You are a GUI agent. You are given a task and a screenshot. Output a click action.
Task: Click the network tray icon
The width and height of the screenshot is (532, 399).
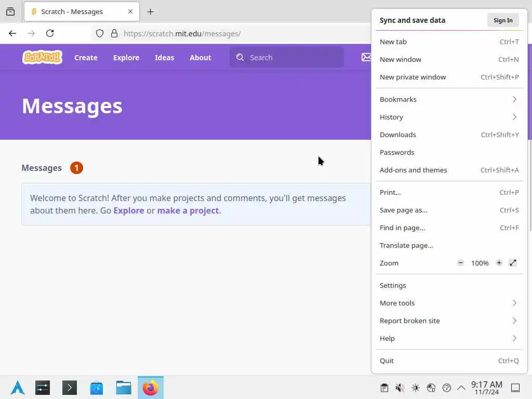[431, 388]
